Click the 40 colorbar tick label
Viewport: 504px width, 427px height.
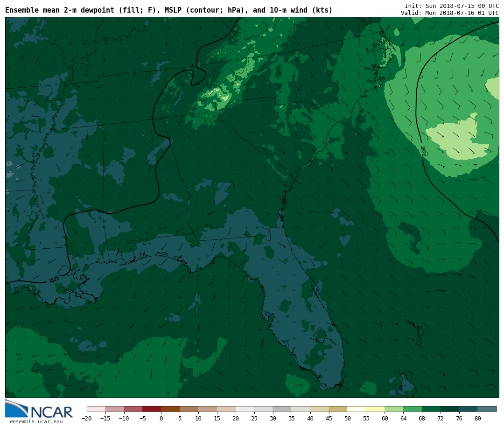310,419
